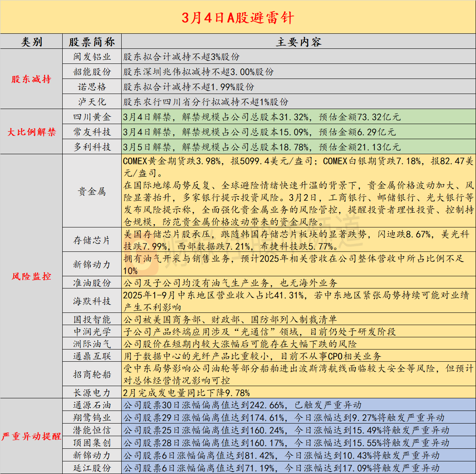This screenshot has width=476, height=474.
Task: Click text 股东拟合计减持不超1.99%股份
Action: pyautogui.click(x=188, y=87)
